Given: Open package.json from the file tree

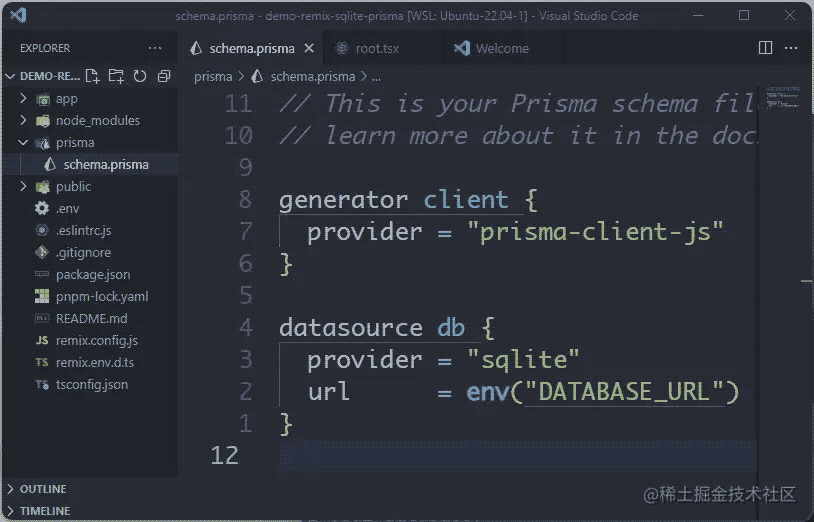Looking at the screenshot, I should [x=90, y=274].
